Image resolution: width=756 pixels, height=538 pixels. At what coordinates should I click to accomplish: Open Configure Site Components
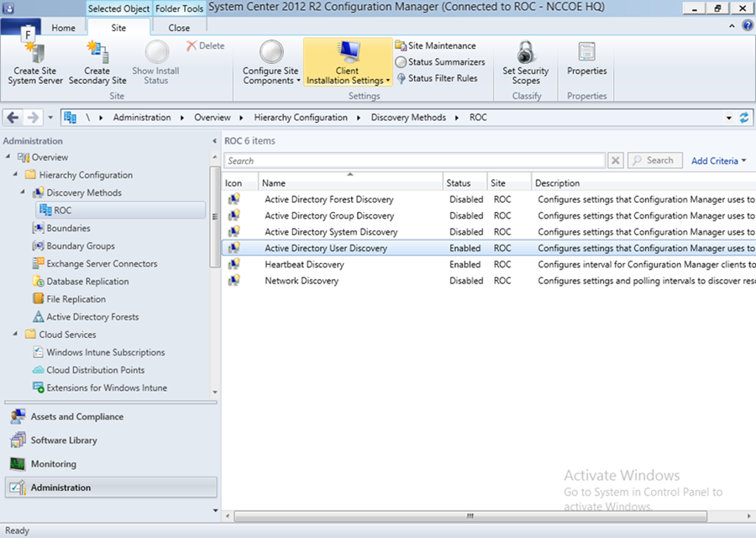tap(271, 63)
